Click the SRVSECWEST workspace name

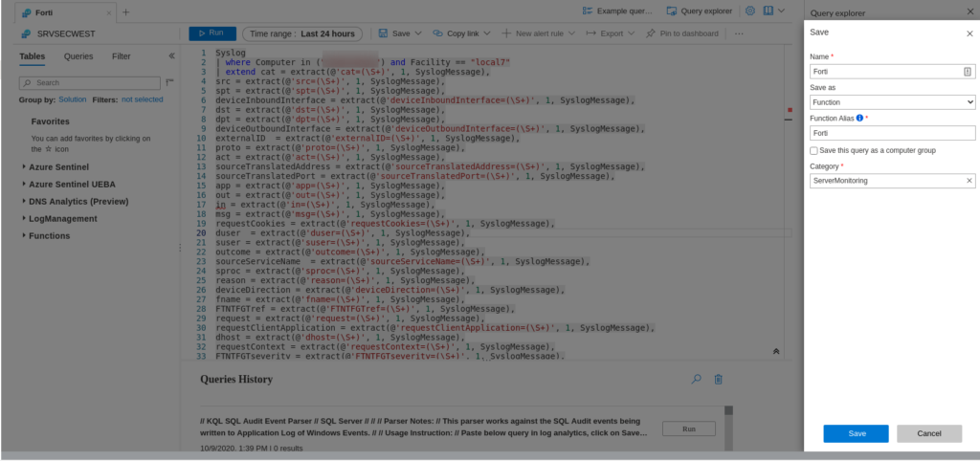66,33
